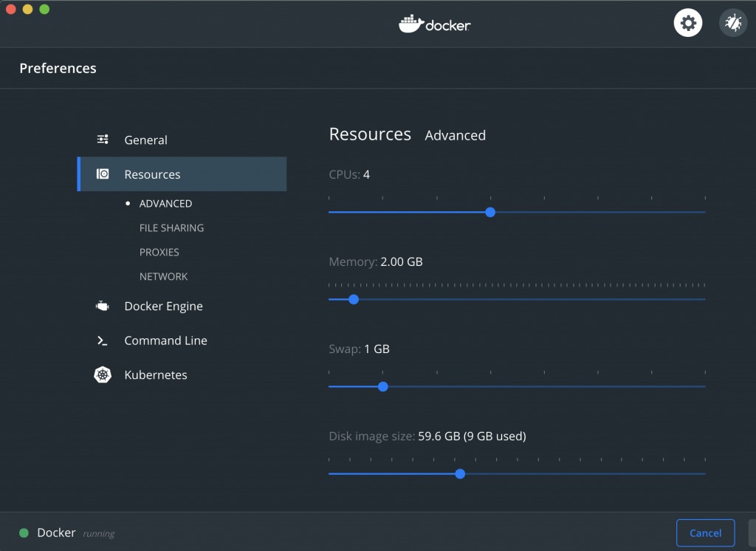Click the Docker label in status bar
The height and width of the screenshot is (551, 756).
click(56, 533)
